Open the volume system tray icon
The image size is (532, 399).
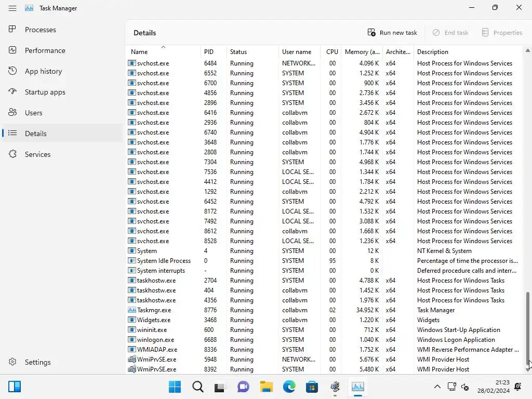click(465, 387)
